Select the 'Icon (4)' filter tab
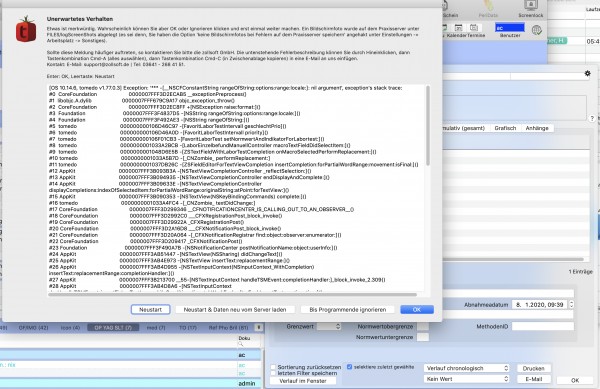 70,327
